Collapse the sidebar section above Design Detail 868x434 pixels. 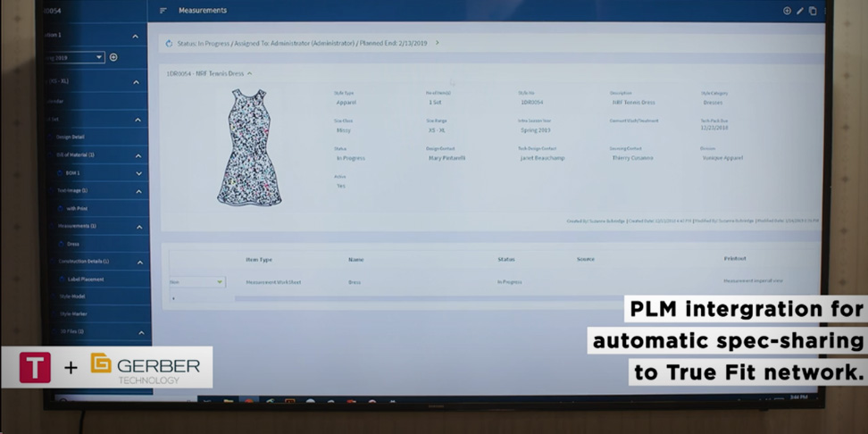(138, 120)
